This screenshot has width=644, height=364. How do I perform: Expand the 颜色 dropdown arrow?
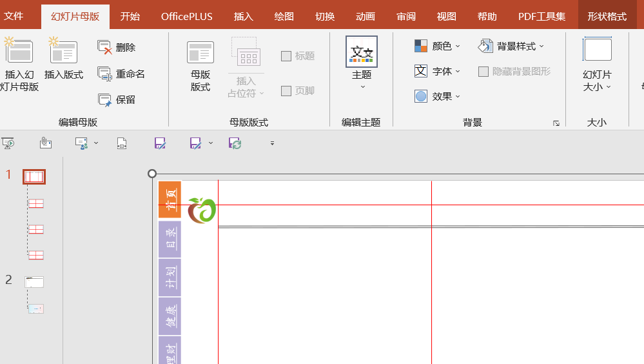click(458, 46)
